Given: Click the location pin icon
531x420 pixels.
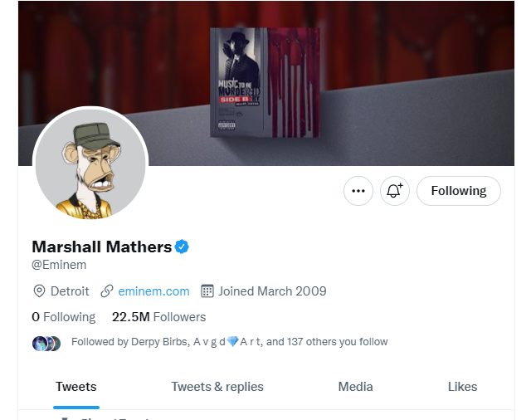Looking at the screenshot, I should click(38, 291).
